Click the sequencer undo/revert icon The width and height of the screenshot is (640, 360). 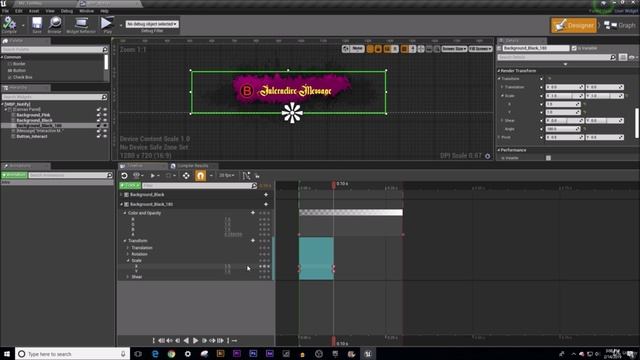(124, 176)
